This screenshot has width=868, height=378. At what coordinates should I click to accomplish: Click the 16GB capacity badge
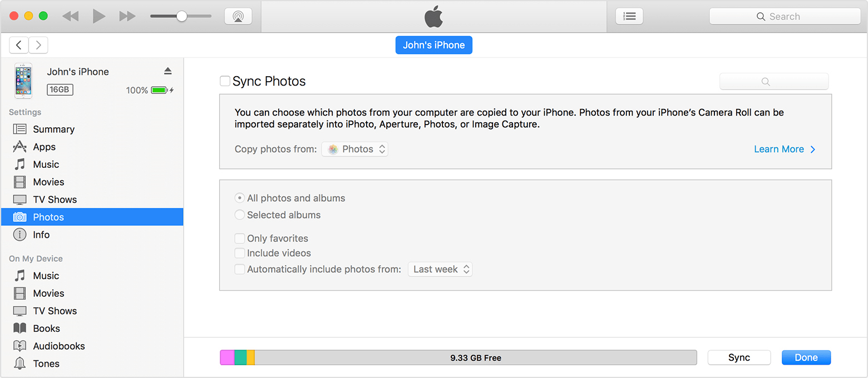tap(60, 89)
